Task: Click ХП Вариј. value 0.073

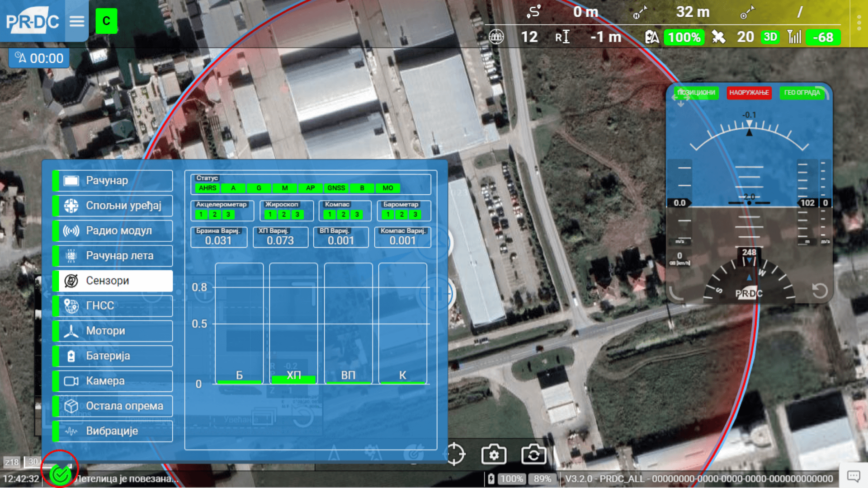Action: (x=280, y=241)
